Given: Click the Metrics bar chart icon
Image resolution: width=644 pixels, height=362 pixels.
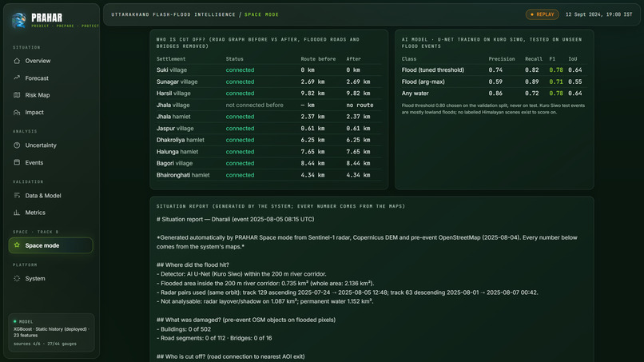Looking at the screenshot, I should pos(17,213).
